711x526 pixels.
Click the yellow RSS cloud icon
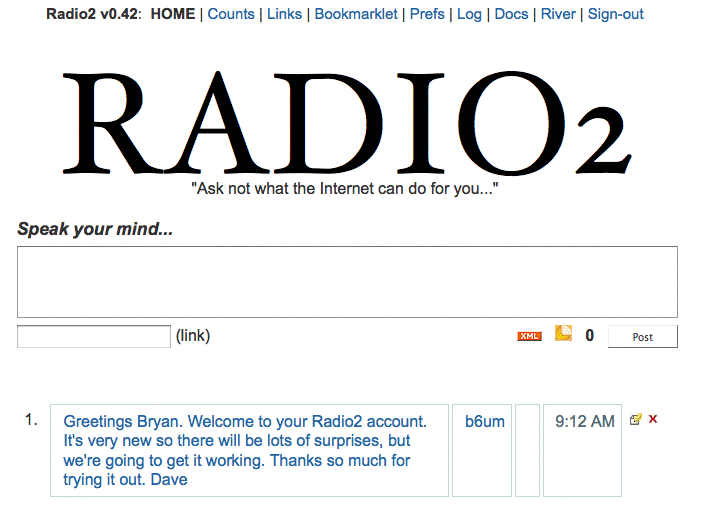[x=563, y=333]
